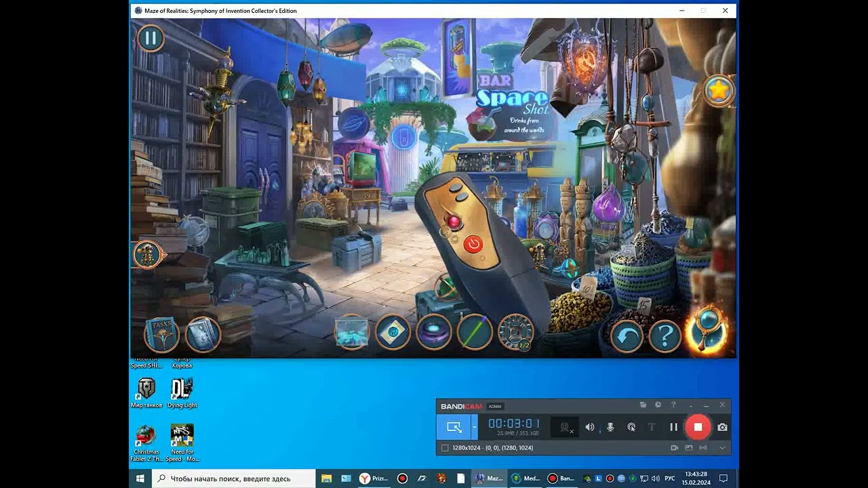
Task: Switch to the Med... taskbar button
Action: point(526,479)
